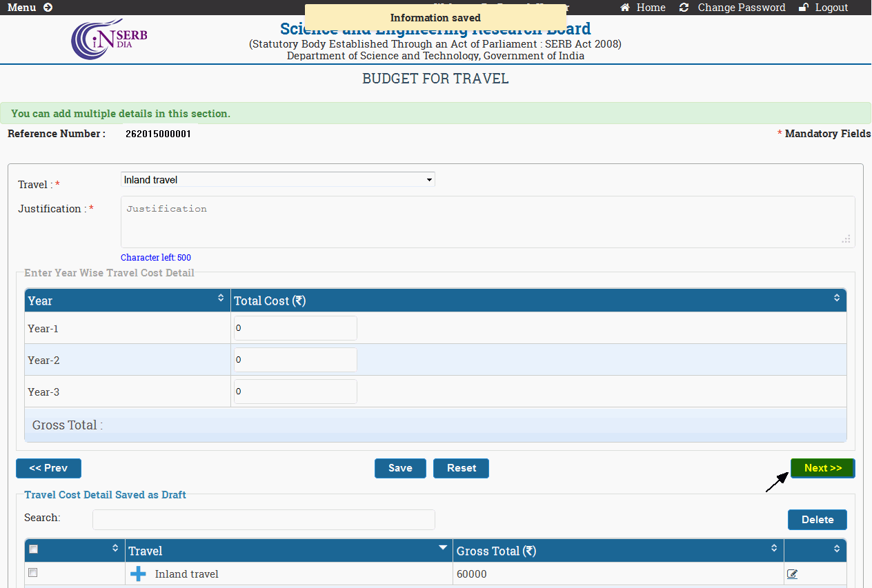Click the Change Password refresh icon

click(684, 8)
